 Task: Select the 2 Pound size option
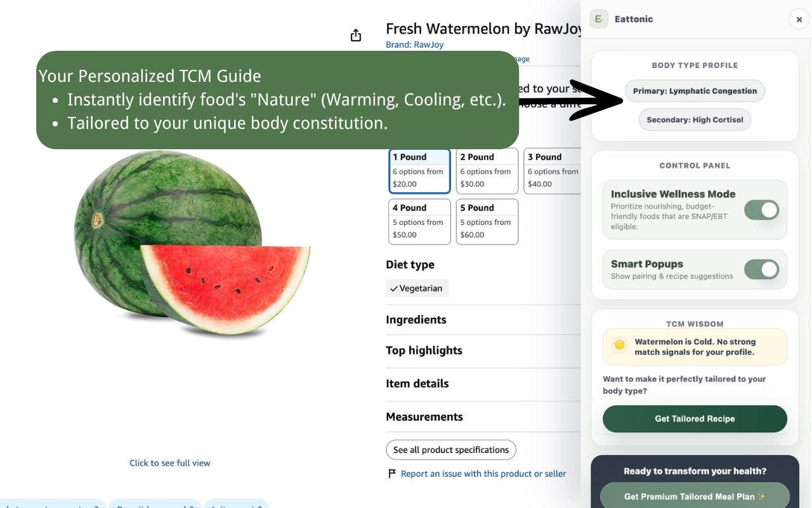point(487,171)
